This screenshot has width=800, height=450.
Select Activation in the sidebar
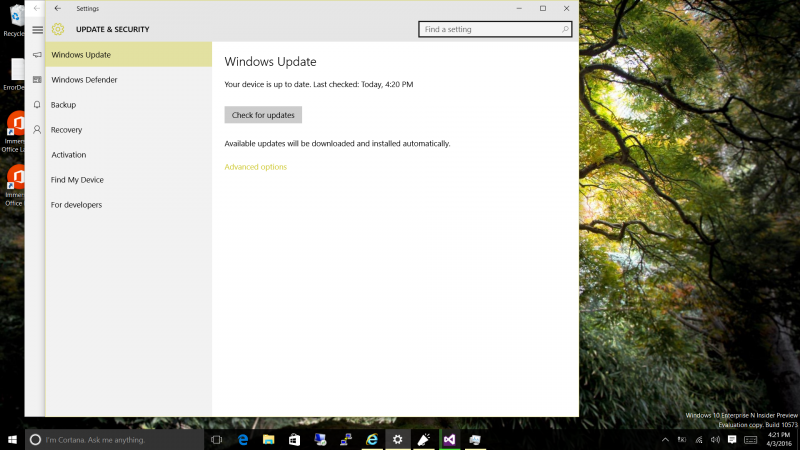68,155
